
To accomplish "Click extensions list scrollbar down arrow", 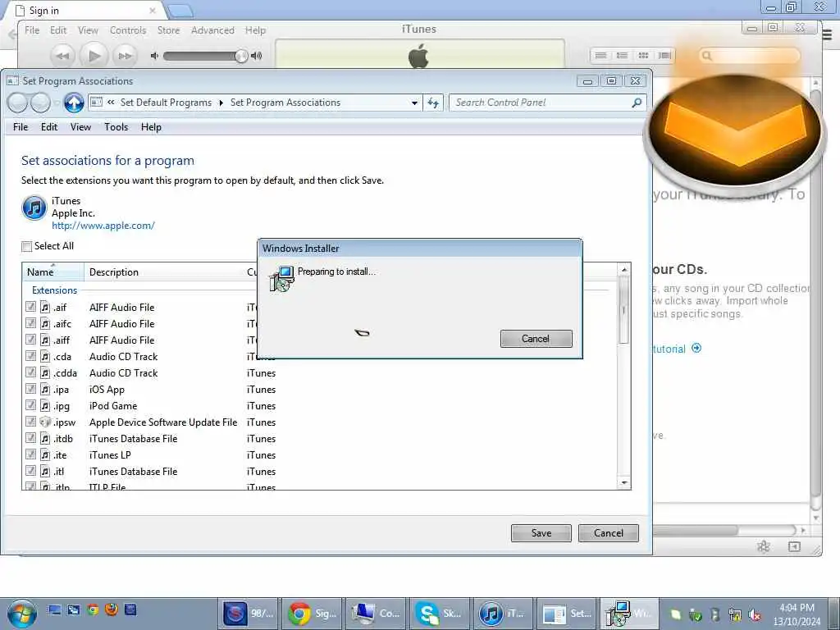I will pos(624,482).
